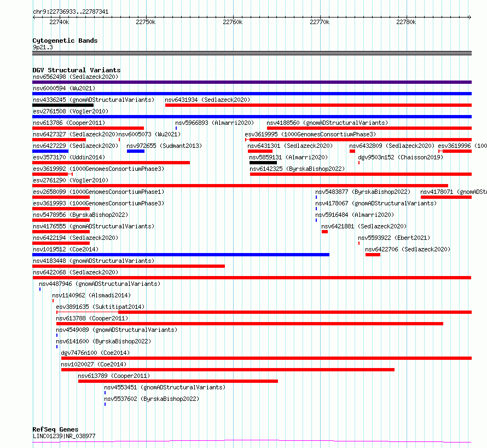Select the small red nsv6421881 (Sedlazeck2020) bar

point(325,232)
